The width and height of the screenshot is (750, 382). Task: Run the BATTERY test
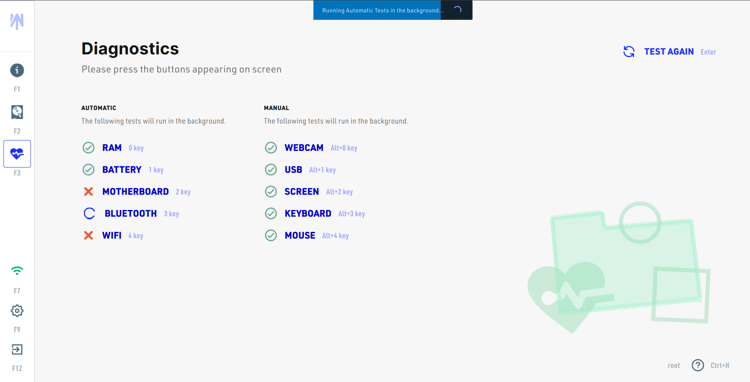122,170
